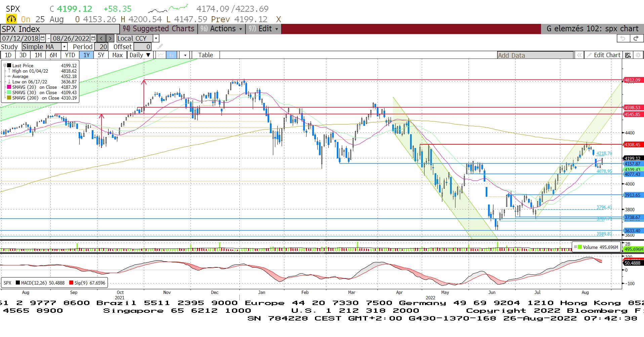Click the 4598.53 red price level label
Screen dimensions: 644x337
pyautogui.click(x=633, y=108)
